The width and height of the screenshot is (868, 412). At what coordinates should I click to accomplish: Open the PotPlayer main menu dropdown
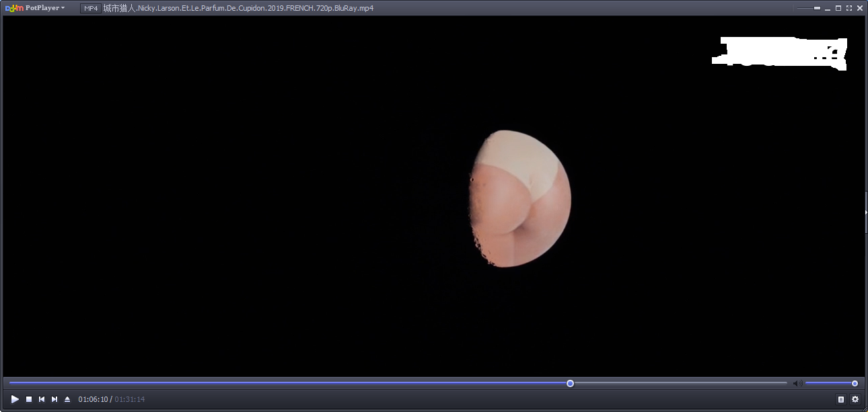[x=36, y=8]
